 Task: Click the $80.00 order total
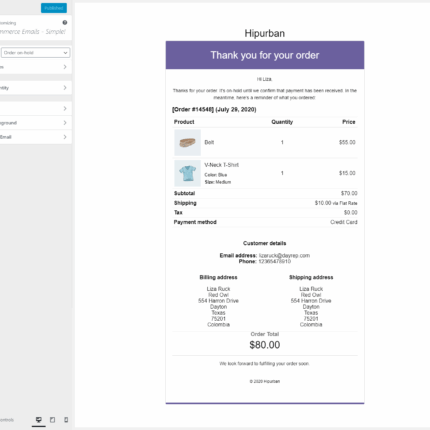pyautogui.click(x=265, y=345)
